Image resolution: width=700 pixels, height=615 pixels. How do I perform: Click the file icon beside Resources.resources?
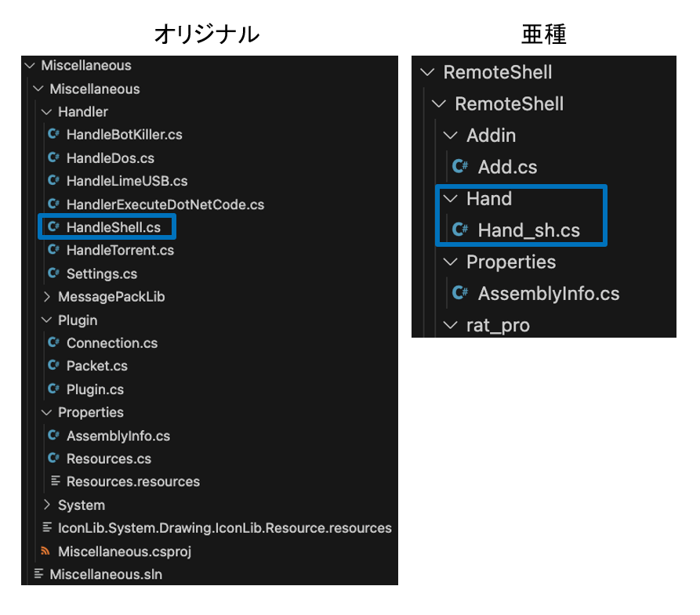click(56, 481)
